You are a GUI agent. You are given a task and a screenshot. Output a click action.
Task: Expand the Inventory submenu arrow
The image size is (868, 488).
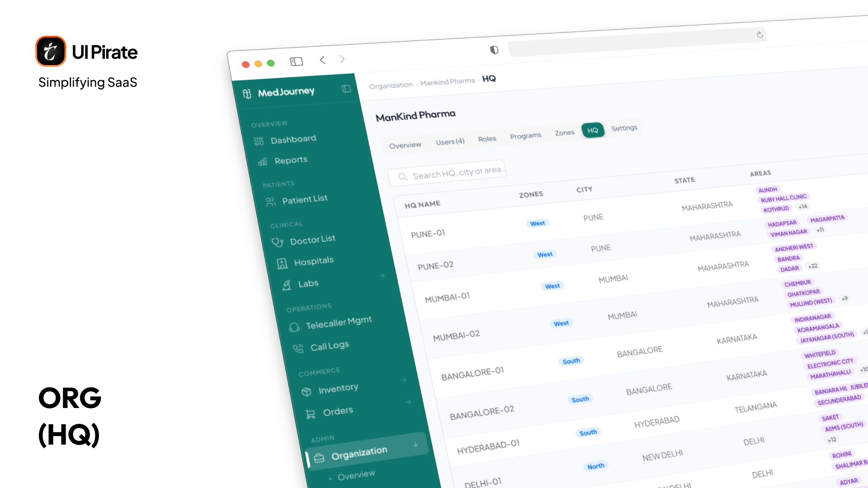403,380
